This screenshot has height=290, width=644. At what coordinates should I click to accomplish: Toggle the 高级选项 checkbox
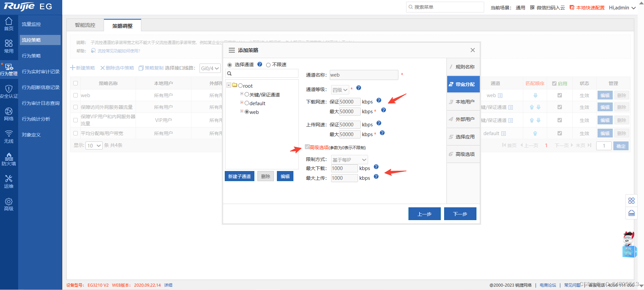click(x=307, y=147)
